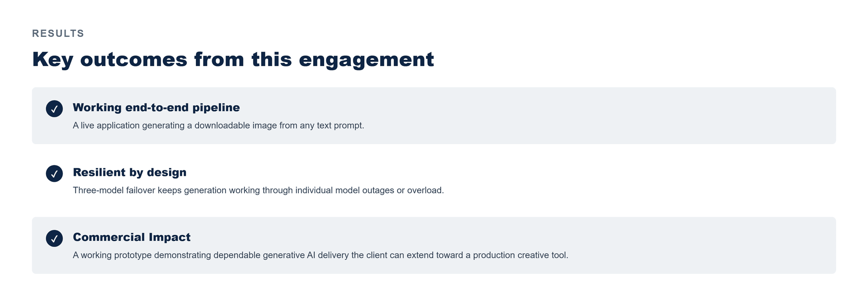Click the Key outcomes from this engagement heading

[x=233, y=59]
